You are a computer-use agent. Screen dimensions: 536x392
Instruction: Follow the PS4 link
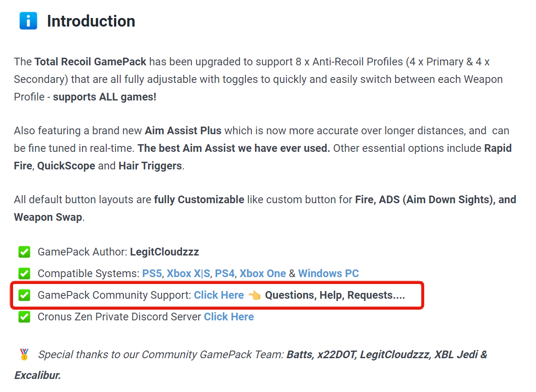click(x=225, y=273)
